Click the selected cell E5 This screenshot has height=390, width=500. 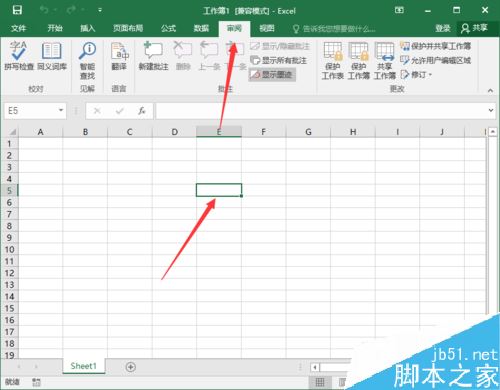[219, 190]
